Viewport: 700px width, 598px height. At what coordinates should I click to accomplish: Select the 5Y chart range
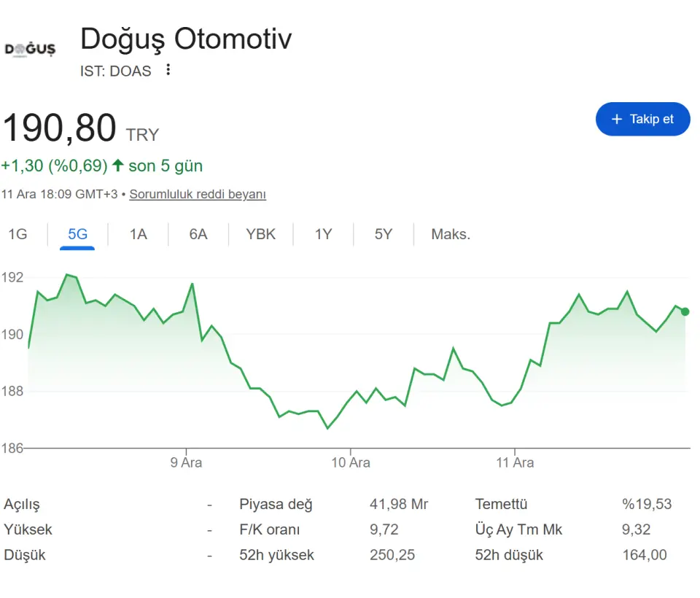coord(384,234)
